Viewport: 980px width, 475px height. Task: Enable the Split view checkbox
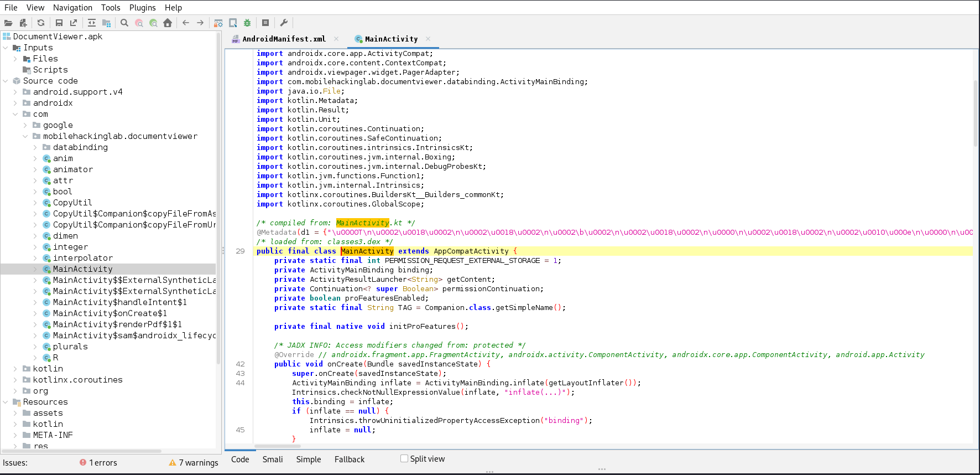point(404,458)
